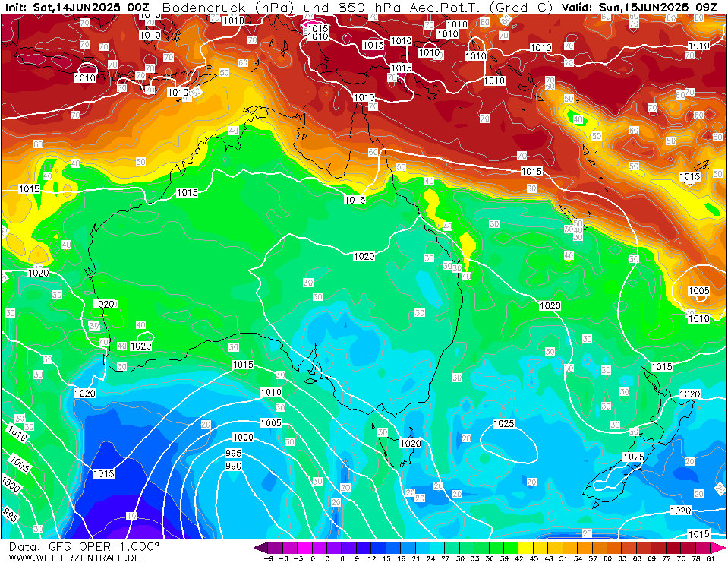The height and width of the screenshot is (563, 728).
Task: Click the pink right arrow of the legend
Action: coord(718,547)
